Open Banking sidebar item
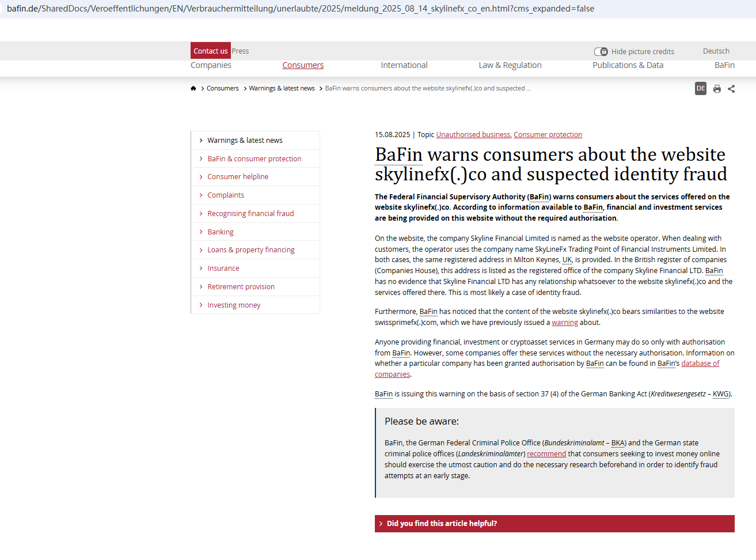 [255, 232]
